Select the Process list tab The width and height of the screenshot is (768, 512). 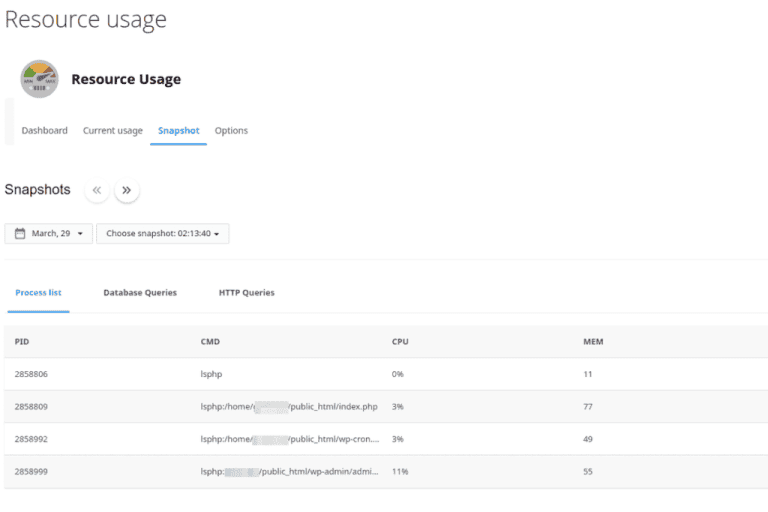38,293
